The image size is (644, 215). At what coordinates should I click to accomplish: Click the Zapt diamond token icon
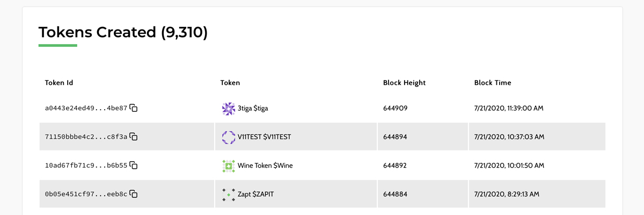229,194
